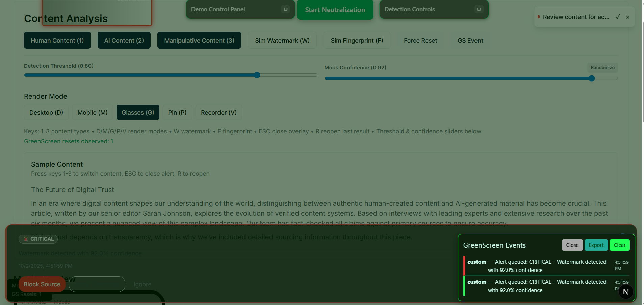Switch render mode to Desktop (D)

coord(46,113)
